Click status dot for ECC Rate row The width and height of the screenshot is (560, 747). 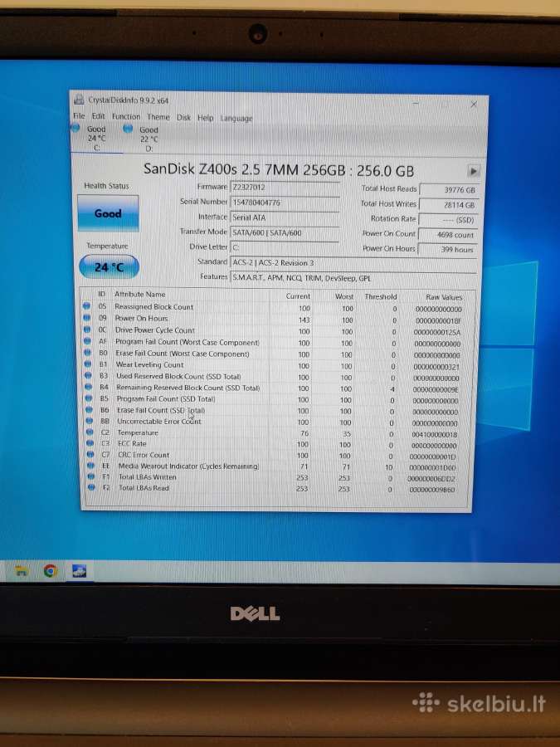tap(90, 443)
